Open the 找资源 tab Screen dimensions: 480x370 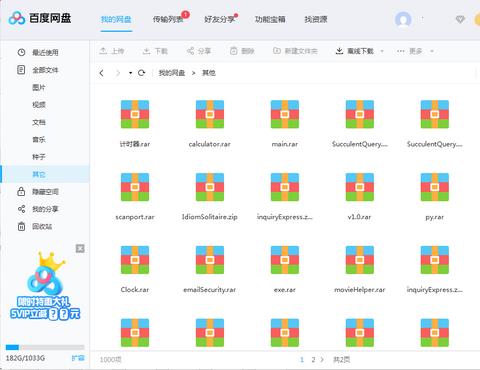tap(316, 19)
